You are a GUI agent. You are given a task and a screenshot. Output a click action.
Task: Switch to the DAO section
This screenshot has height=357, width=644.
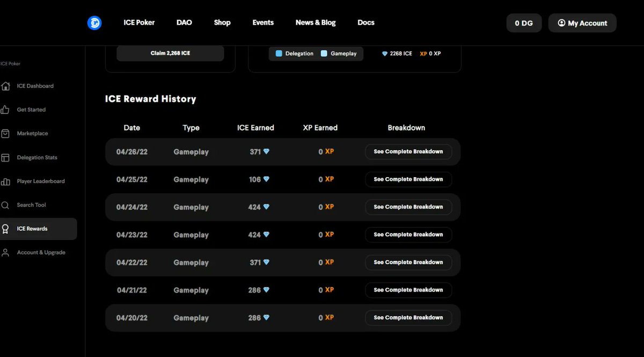(184, 23)
